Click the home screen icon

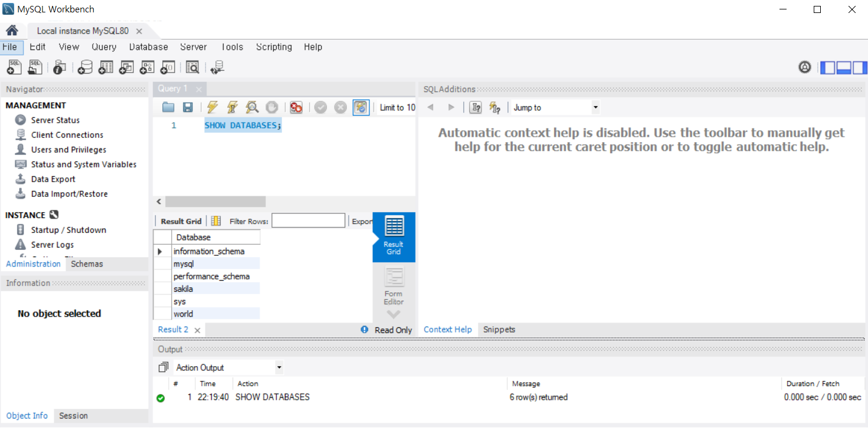(x=12, y=31)
